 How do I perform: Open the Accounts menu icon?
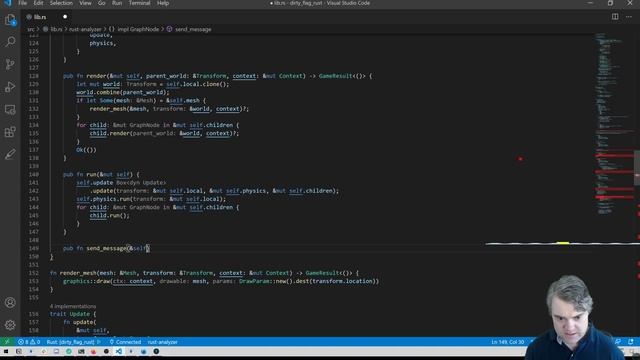10,302
